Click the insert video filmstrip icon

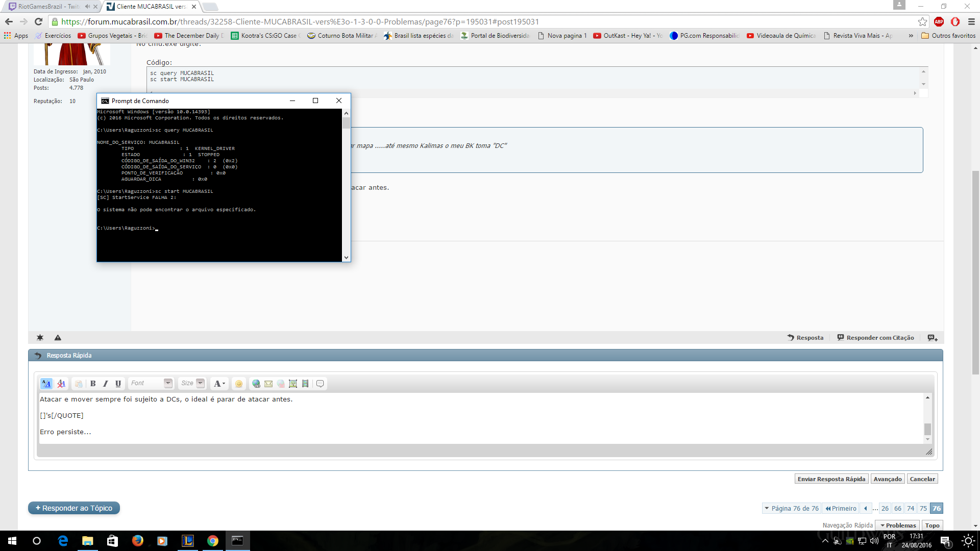point(305,384)
